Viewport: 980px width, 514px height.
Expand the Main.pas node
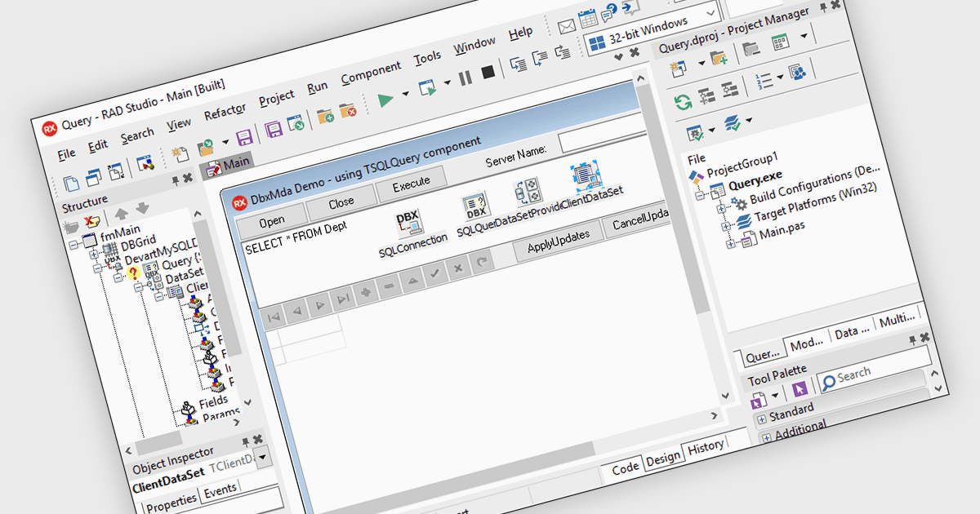(732, 245)
